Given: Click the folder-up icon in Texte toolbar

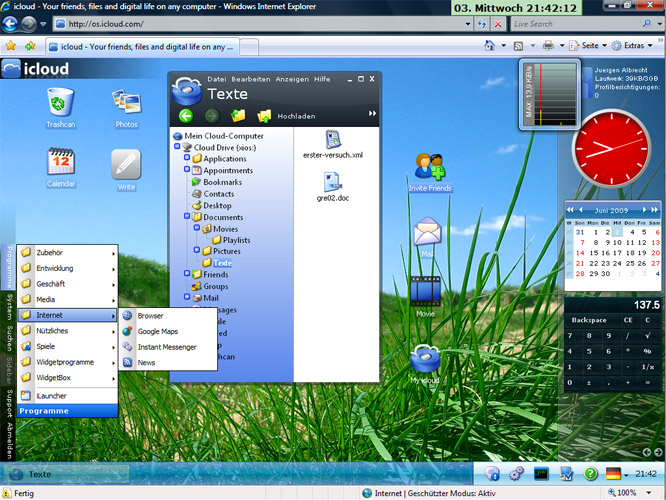Looking at the screenshot, I should pos(238,116).
